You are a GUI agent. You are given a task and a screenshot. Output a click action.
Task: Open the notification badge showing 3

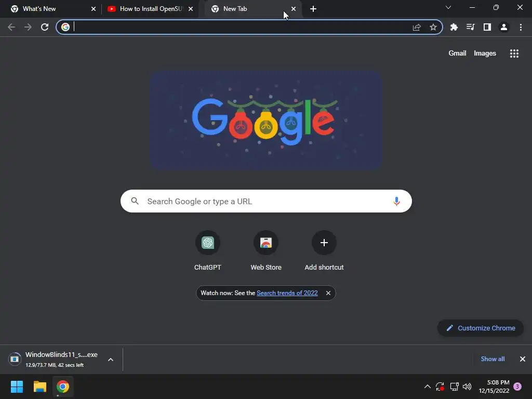tap(517, 387)
